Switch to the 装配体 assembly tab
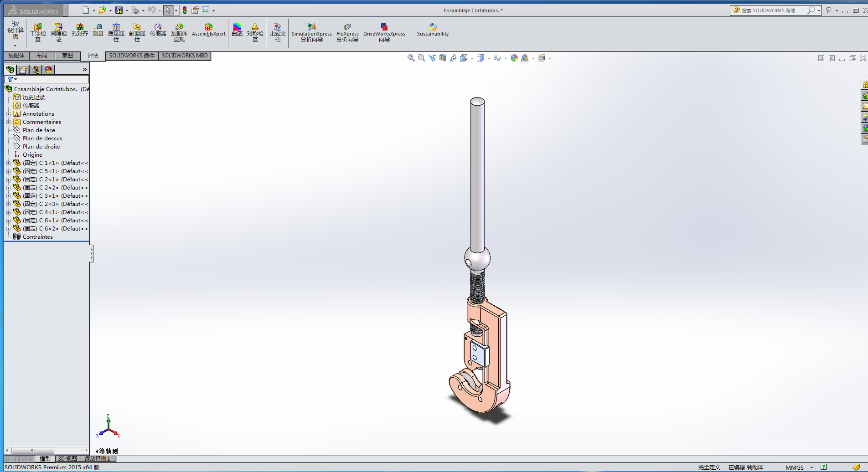 pyautogui.click(x=16, y=56)
